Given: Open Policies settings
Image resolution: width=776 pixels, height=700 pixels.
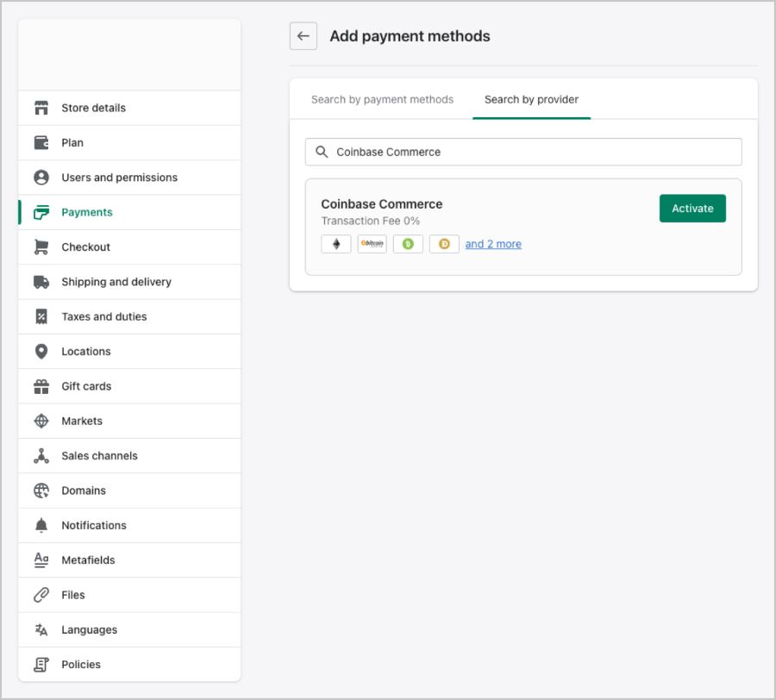Looking at the screenshot, I should [129, 665].
